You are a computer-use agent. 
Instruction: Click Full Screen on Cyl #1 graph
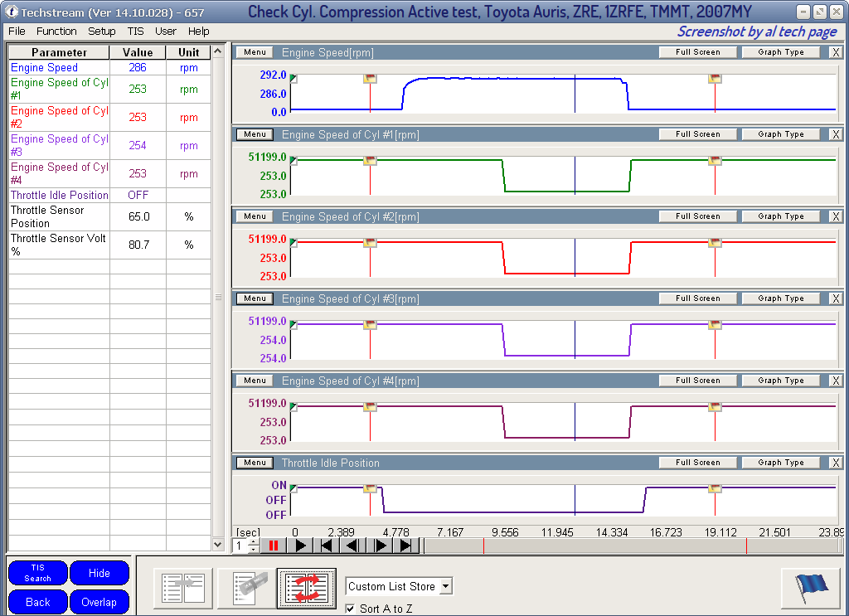coord(697,134)
